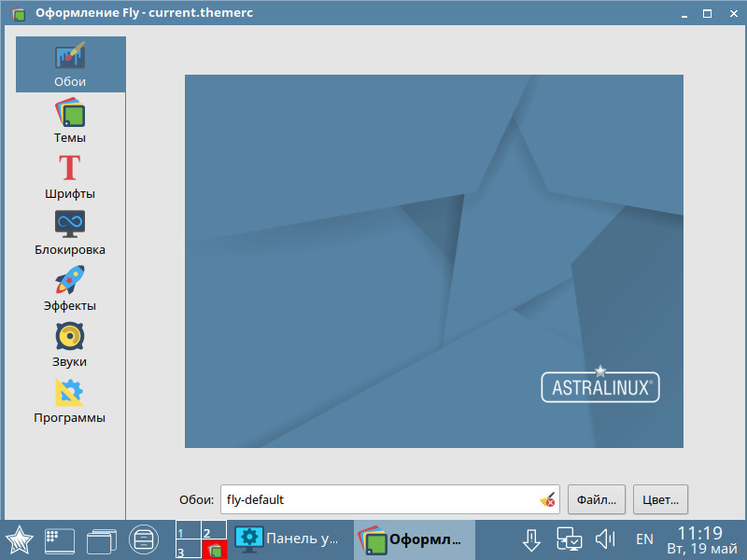
Task: Focus the Обои text field with fly-default
Action: pyautogui.click(x=389, y=499)
